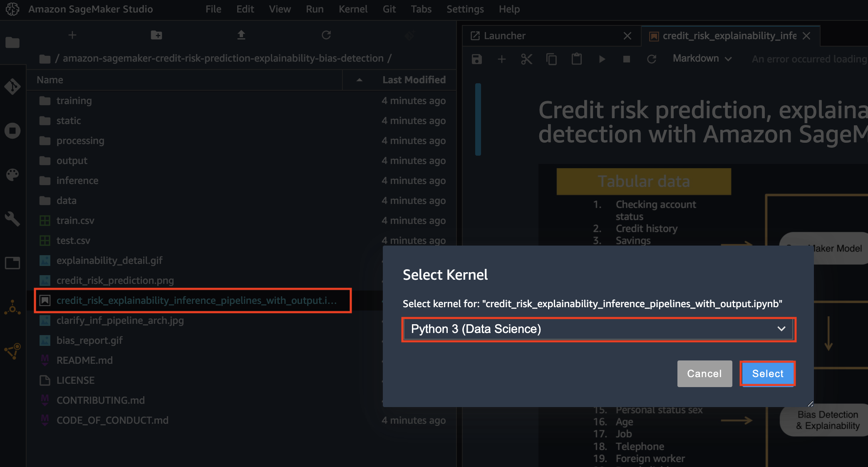Toggle the Name column sort arrow
Screen dimensions: 868x467
359,80
